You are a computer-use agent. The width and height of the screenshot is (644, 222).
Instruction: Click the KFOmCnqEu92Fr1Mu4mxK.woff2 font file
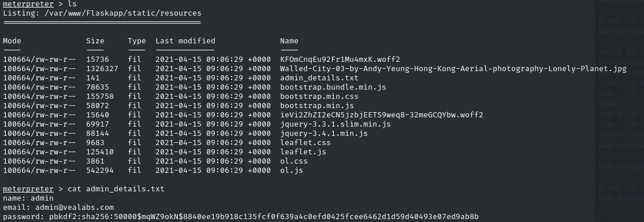click(x=340, y=59)
